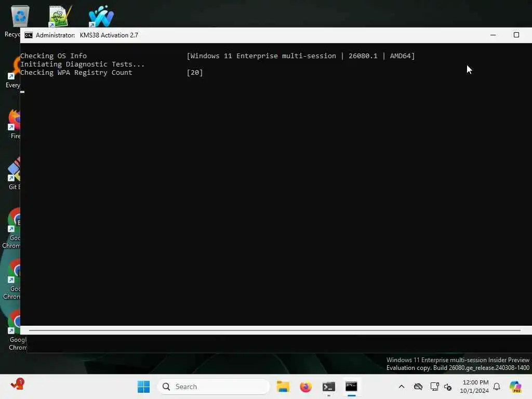The image size is (532, 399).
Task: Click the taskbar Search box
Action: click(214, 387)
